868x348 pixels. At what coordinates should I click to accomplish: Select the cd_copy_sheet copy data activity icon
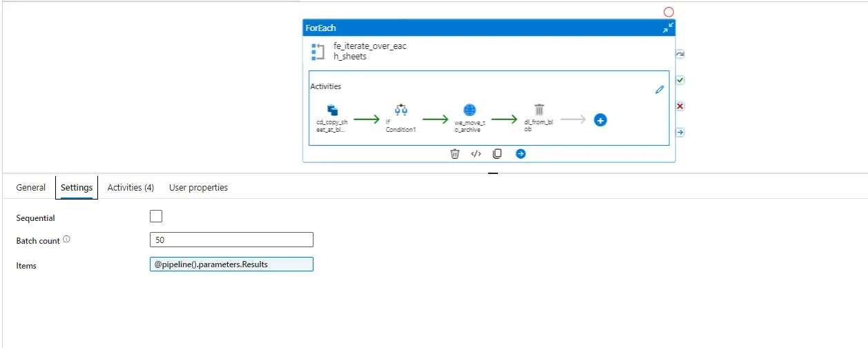332,110
